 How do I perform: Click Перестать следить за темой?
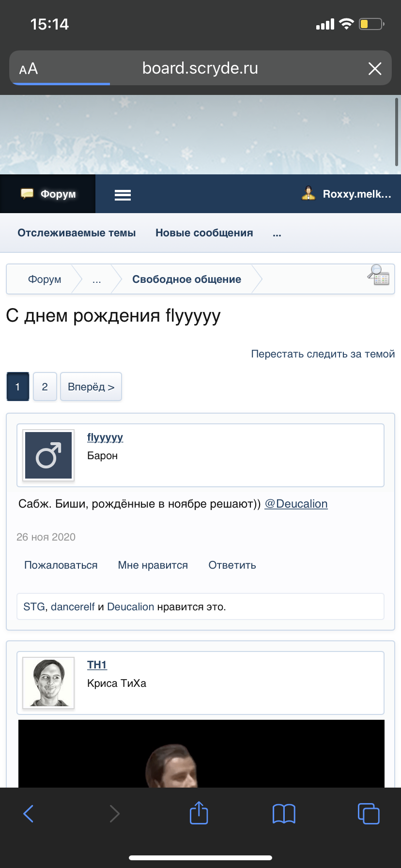(323, 354)
